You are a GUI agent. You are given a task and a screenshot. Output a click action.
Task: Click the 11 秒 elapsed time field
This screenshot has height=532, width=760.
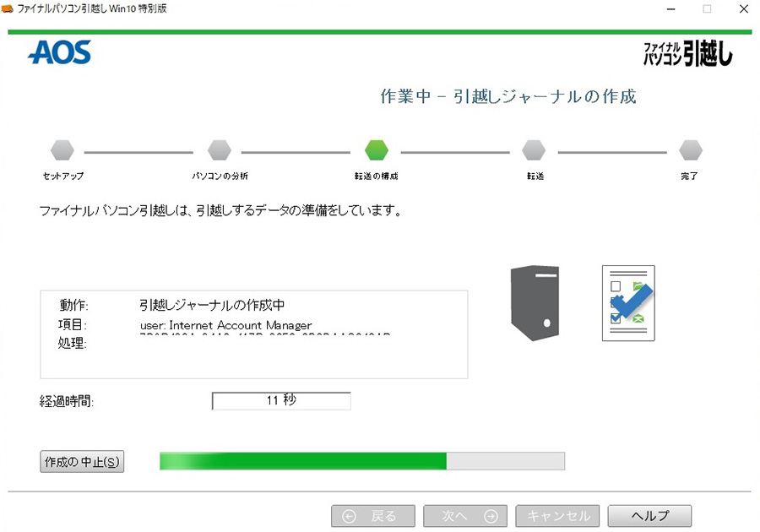281,401
